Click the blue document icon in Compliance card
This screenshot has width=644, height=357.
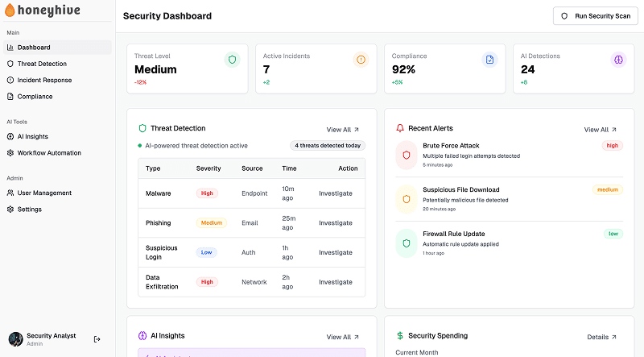[x=489, y=60]
